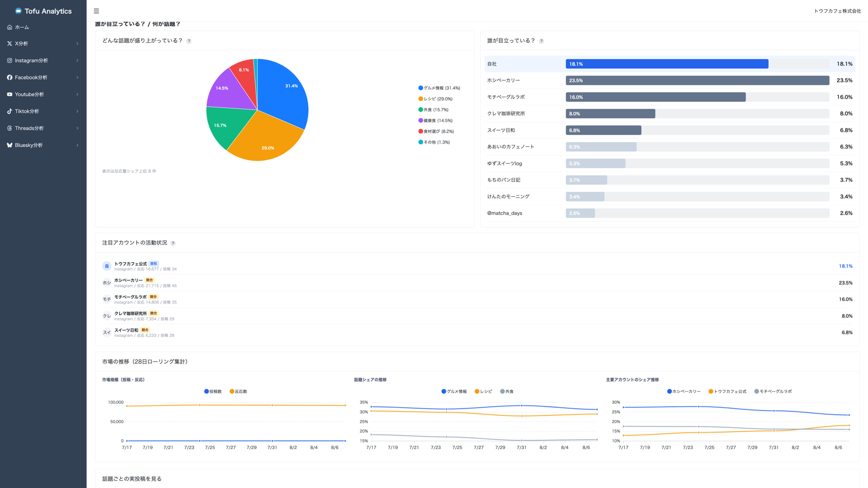Viewport: 868px width, 488px height.
Task: Click the Tofu Analytics logo icon
Action: click(x=18, y=11)
